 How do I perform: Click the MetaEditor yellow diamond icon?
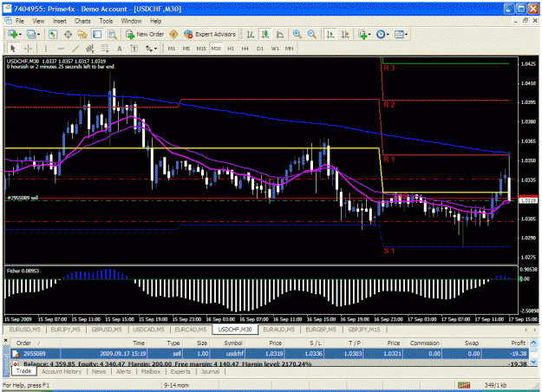pyautogui.click(x=173, y=34)
